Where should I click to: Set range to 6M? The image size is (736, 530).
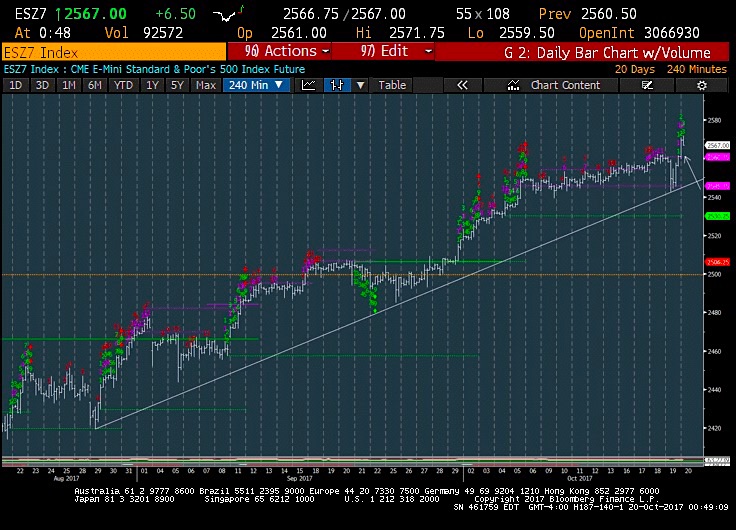pos(95,85)
